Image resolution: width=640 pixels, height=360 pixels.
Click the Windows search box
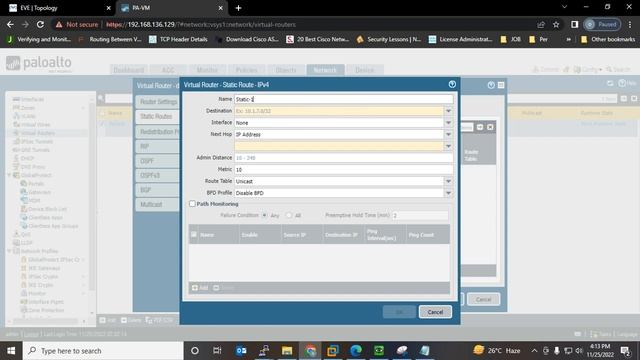click(103, 351)
